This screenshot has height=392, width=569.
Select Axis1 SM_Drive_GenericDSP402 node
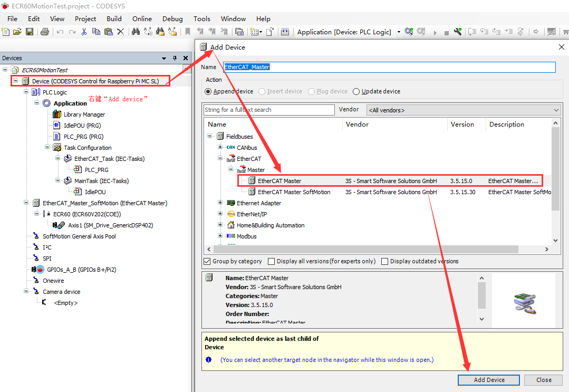tap(110, 225)
